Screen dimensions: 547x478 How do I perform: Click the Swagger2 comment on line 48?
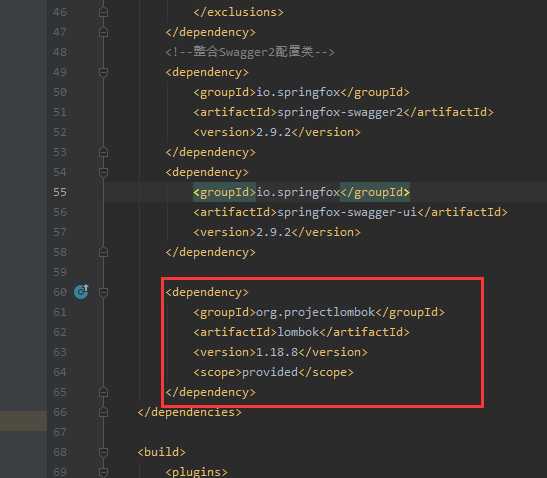(x=250, y=52)
